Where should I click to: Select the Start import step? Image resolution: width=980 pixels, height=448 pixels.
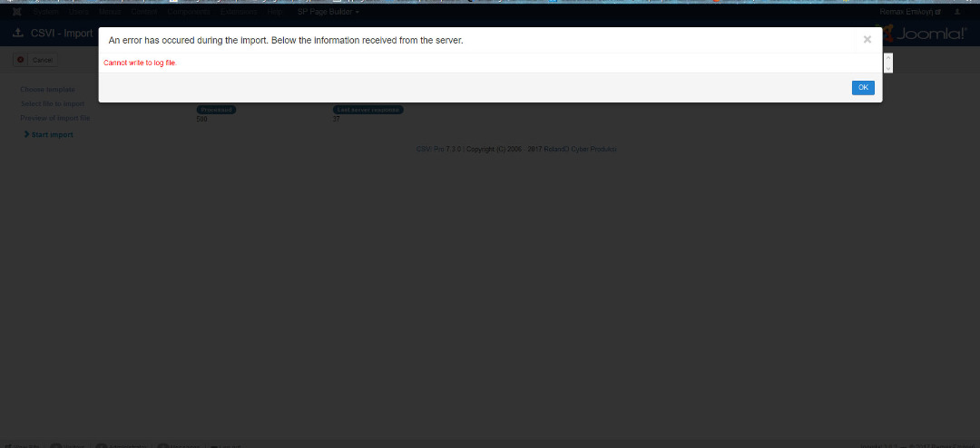point(52,135)
